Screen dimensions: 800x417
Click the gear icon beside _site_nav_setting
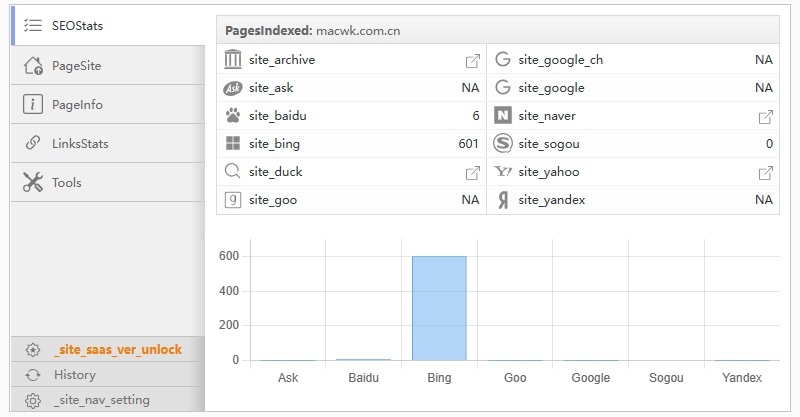(x=33, y=400)
